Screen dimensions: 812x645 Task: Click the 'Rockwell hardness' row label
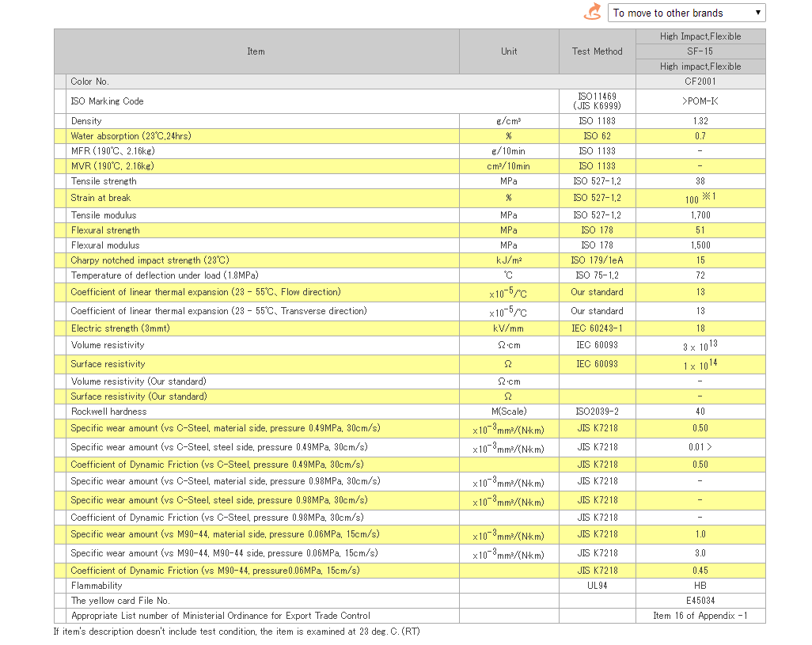pos(108,412)
